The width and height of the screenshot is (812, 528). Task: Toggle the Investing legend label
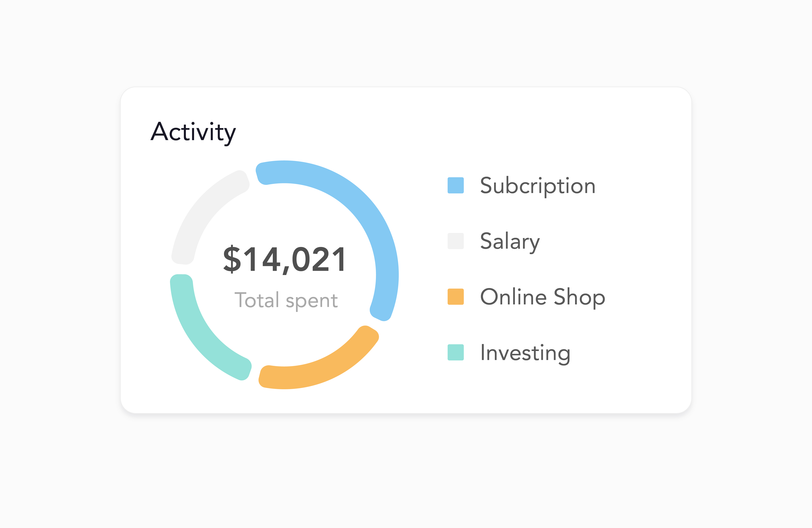click(525, 353)
